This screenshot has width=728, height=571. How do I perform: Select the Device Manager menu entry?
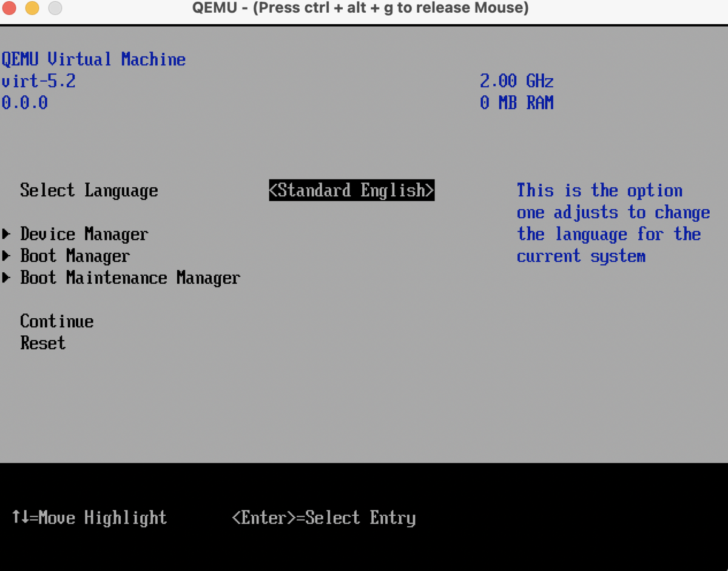point(84,234)
